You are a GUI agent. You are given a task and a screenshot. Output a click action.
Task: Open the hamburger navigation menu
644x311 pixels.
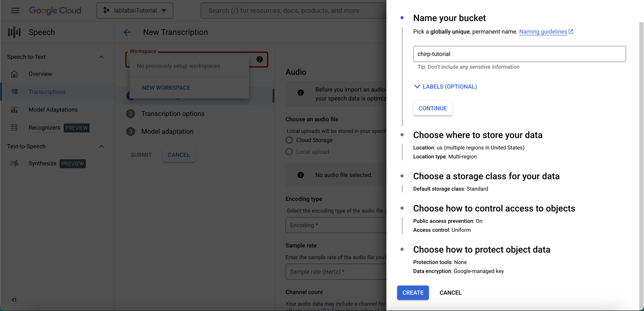15,10
